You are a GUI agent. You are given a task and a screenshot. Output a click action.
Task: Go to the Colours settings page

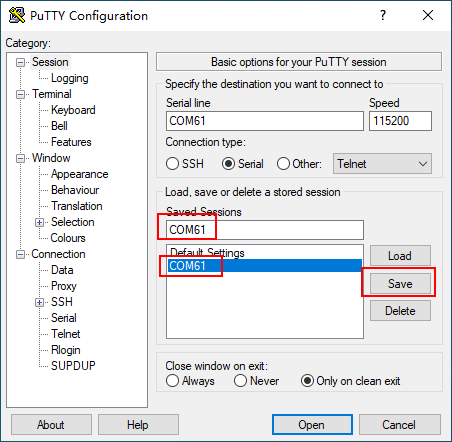coord(68,238)
